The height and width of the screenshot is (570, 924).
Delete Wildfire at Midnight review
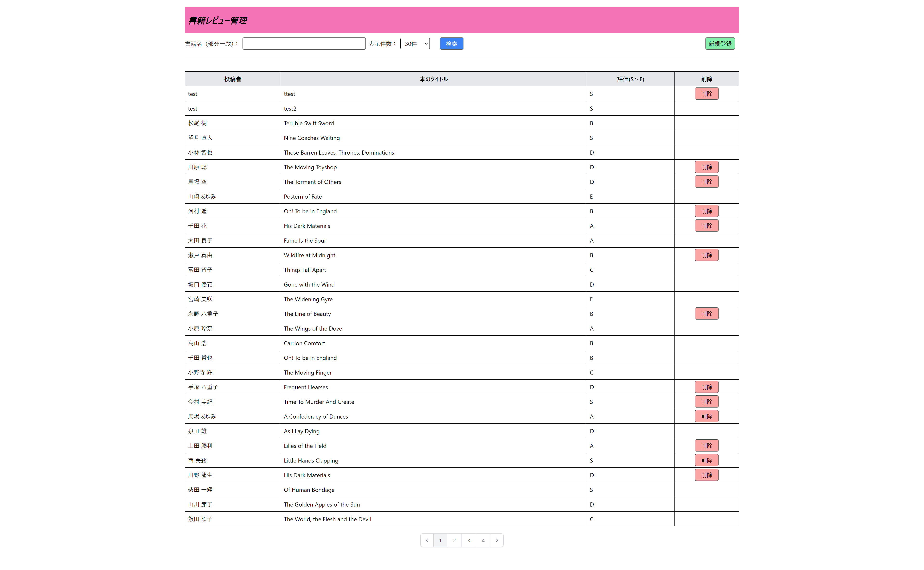click(706, 255)
